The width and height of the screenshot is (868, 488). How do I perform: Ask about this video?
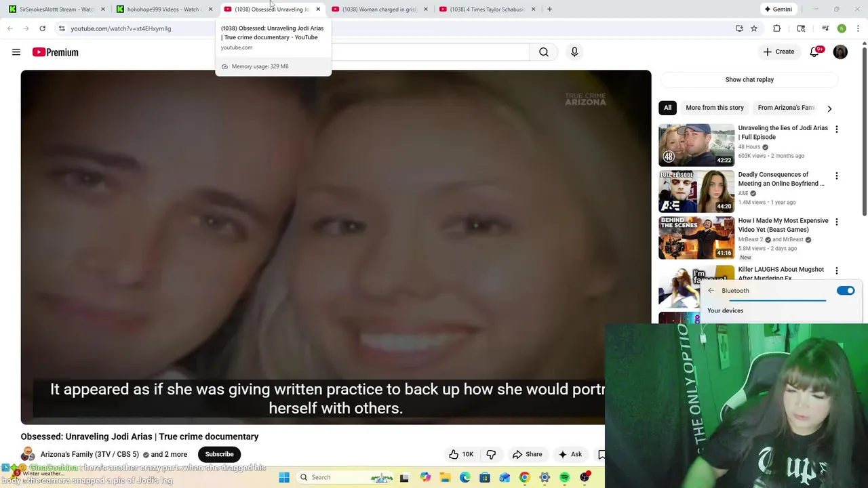pos(569,454)
